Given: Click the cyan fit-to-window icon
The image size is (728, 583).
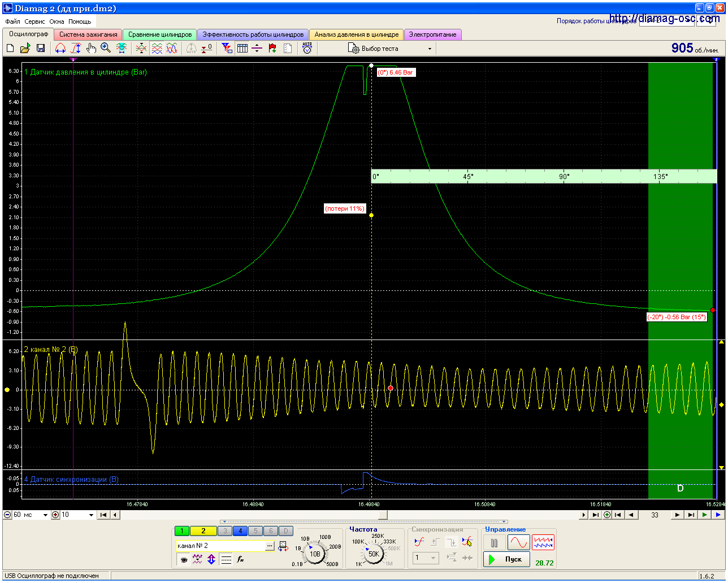Looking at the screenshot, I should [122, 49].
